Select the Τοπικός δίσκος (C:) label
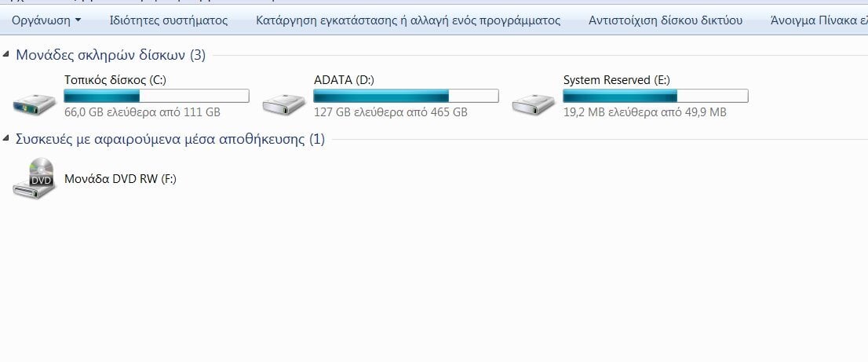Viewport: 868px width, 362px height. [115, 80]
